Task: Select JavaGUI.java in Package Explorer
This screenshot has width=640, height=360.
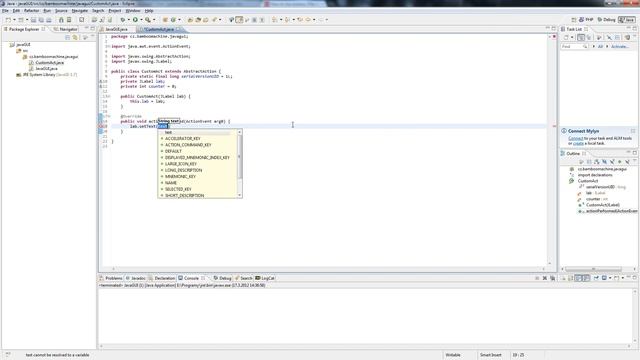Action: pyautogui.click(x=43, y=69)
